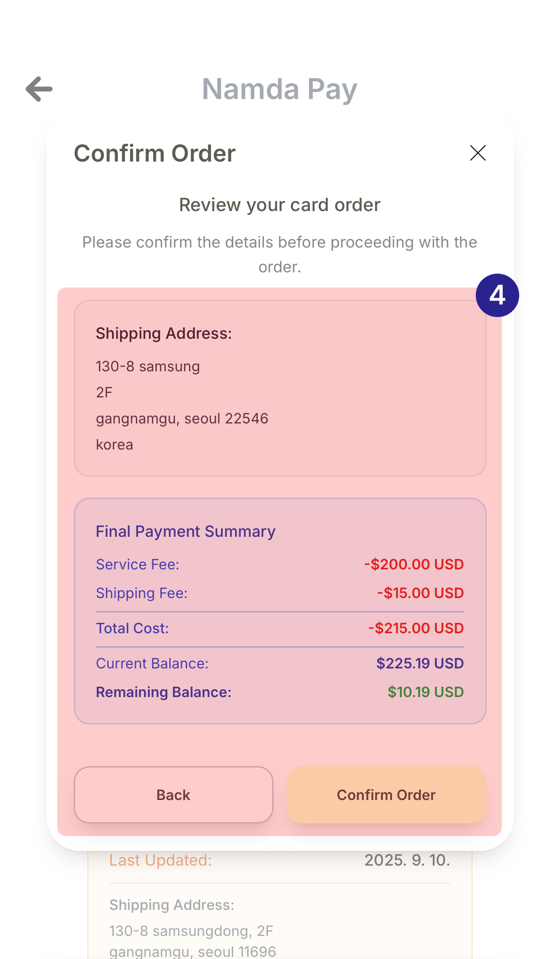Viewport: 560px width, 959px height.
Task: Click the "gangnamgu, seoul 22546" address line
Action: (x=182, y=419)
